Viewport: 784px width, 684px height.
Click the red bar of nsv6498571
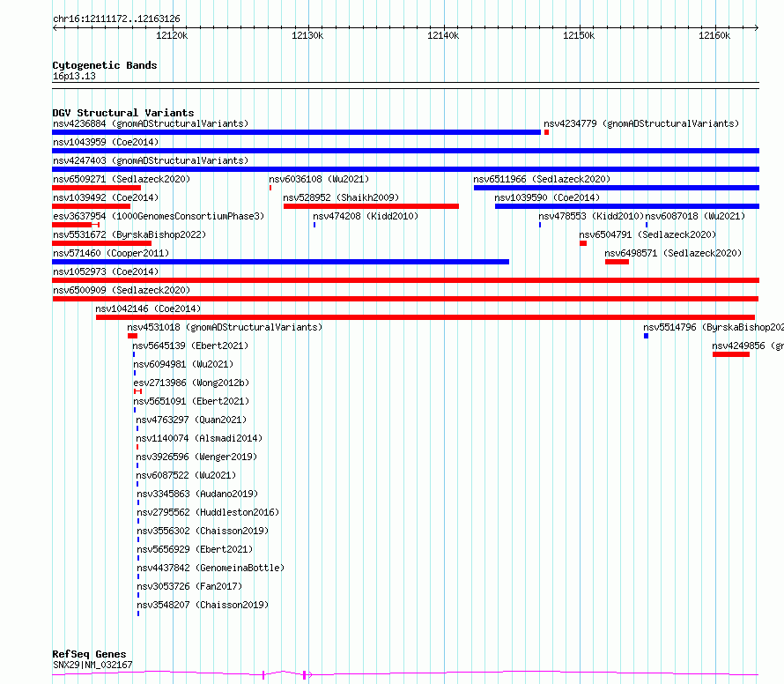click(x=617, y=262)
